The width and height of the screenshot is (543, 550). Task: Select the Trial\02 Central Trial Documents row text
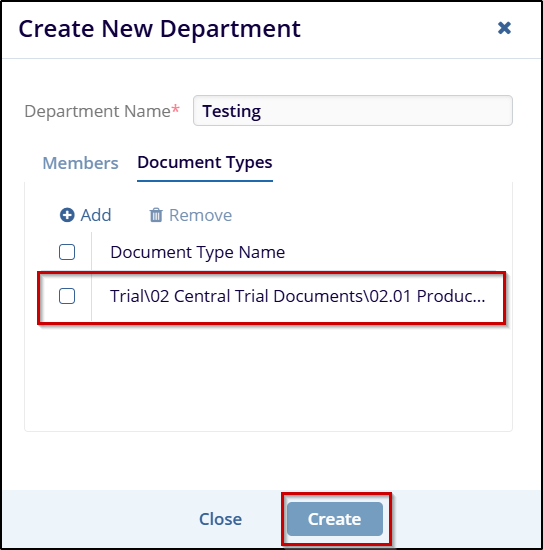(297, 296)
